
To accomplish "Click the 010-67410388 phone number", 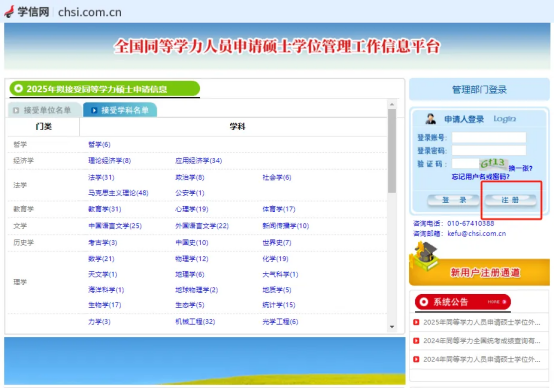I will click(471, 224).
